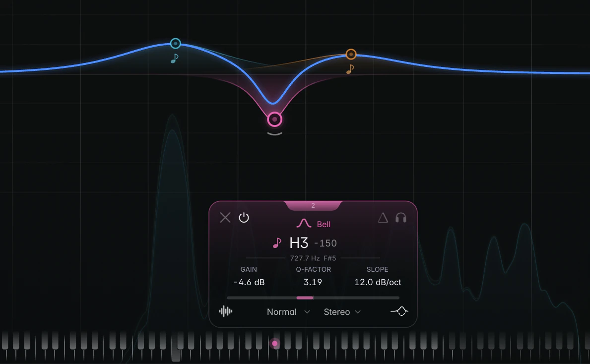Viewport: 590px width, 364px height.
Task: Click the Q-FACTOR label
Action: (x=314, y=270)
